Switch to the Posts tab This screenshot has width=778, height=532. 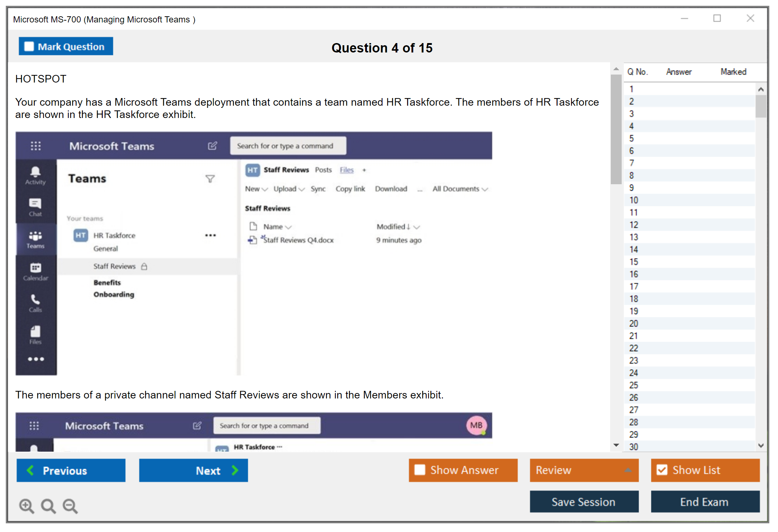click(323, 170)
